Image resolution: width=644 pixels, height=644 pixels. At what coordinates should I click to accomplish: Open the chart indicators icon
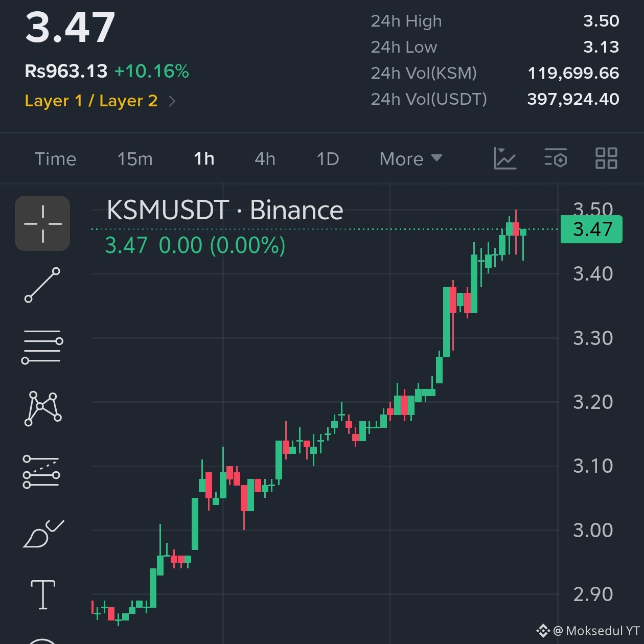click(x=505, y=158)
